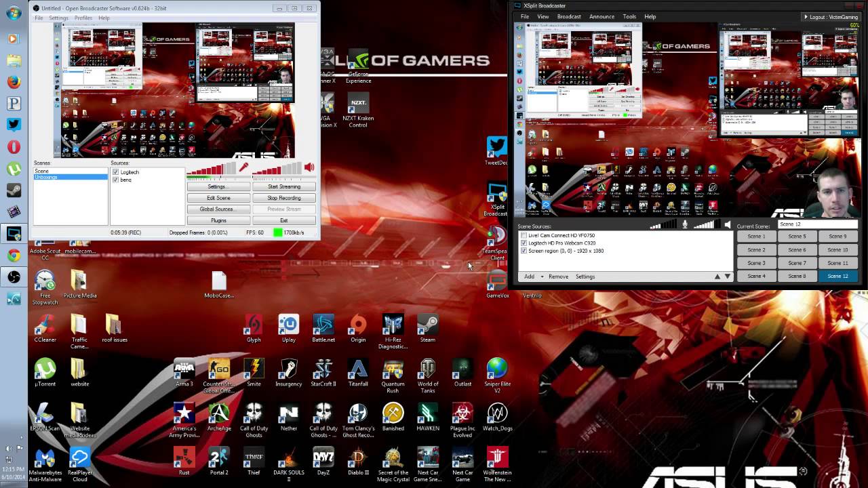Select 'Scene' in OBS scenes list

point(71,171)
